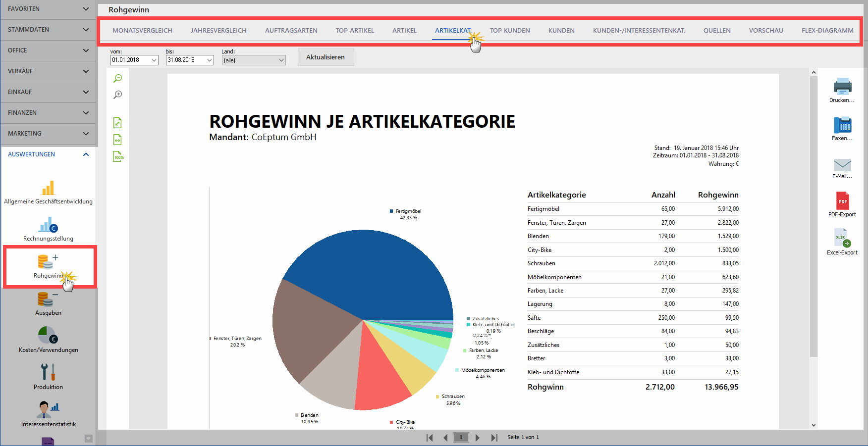Switch to KUNDEN tab
868x446 pixels.
[561, 31]
